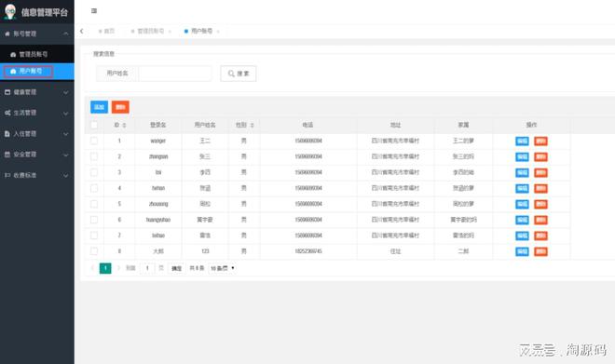The width and height of the screenshot is (615, 364).
Task: Click the tab bar left-scroll arrow
Action: tap(82, 31)
